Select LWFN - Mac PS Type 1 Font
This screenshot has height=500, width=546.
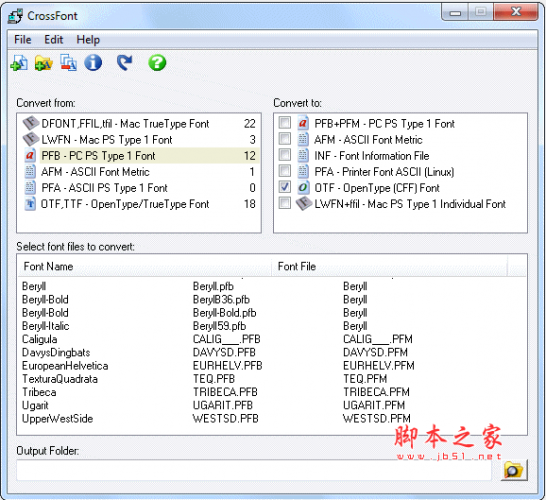pyautogui.click(x=139, y=139)
